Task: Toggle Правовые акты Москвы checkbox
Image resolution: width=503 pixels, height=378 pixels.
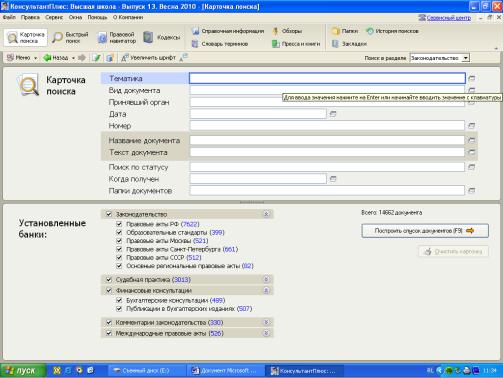Action: pos(119,241)
